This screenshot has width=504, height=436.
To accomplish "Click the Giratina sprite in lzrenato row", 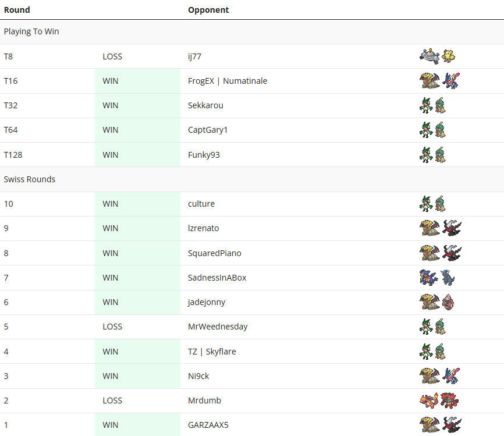I will click(x=430, y=228).
